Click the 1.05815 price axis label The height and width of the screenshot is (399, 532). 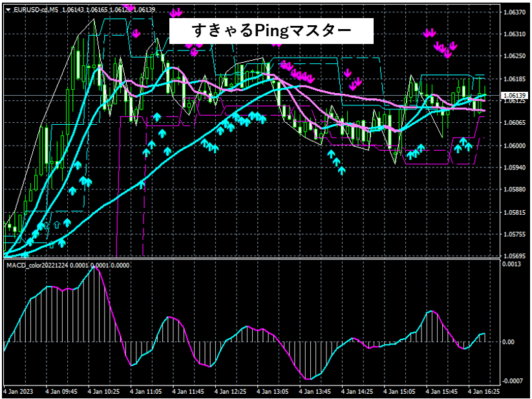tap(515, 212)
